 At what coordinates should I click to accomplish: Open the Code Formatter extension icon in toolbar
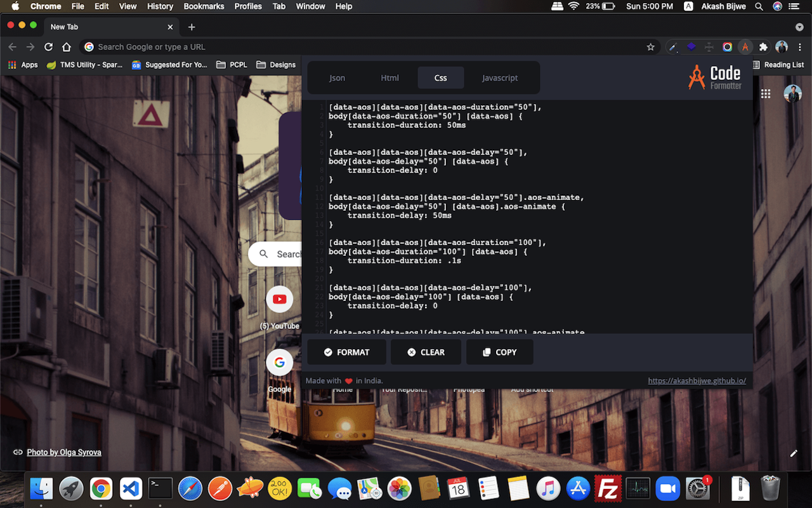tap(745, 47)
